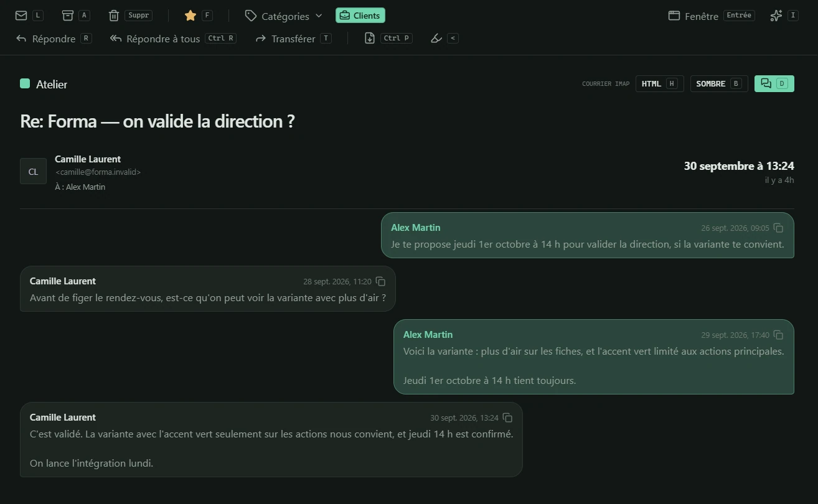Copy Camille Laurent's 28 sept. message
Screen dimensions: 818x504
[380, 281]
